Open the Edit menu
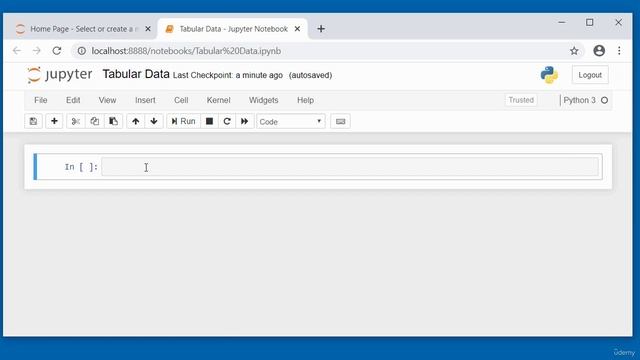This screenshot has width=640, height=360. (x=73, y=100)
